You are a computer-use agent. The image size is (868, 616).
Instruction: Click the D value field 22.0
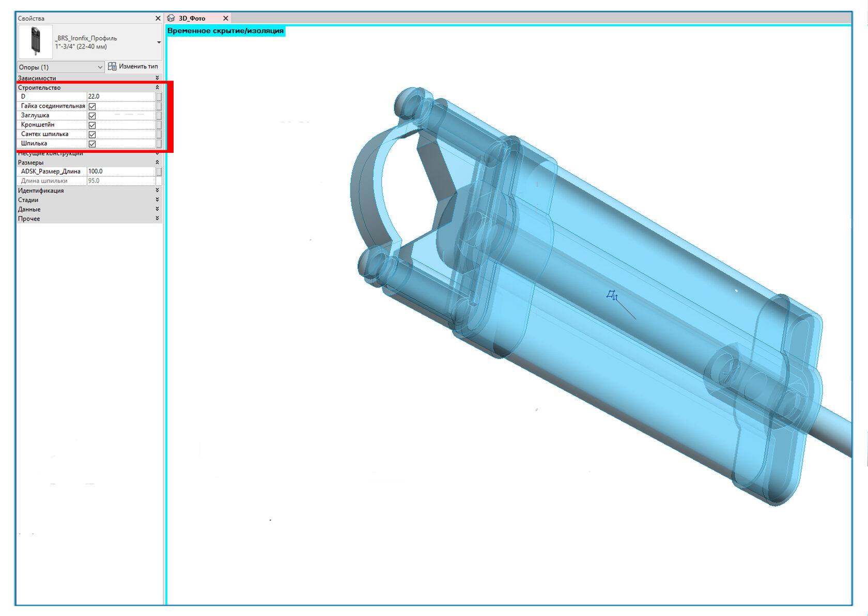pos(121,97)
